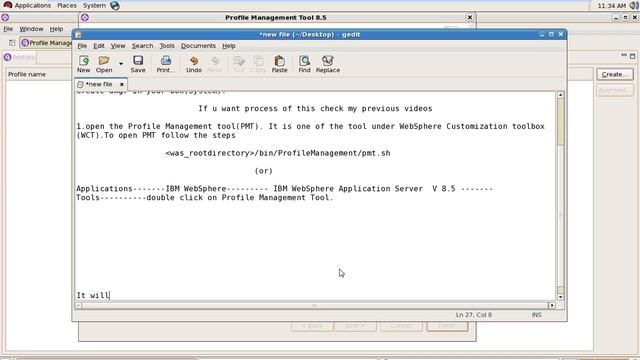Click Create button in Profile Management window
The width and height of the screenshot is (640, 360).
615,74
